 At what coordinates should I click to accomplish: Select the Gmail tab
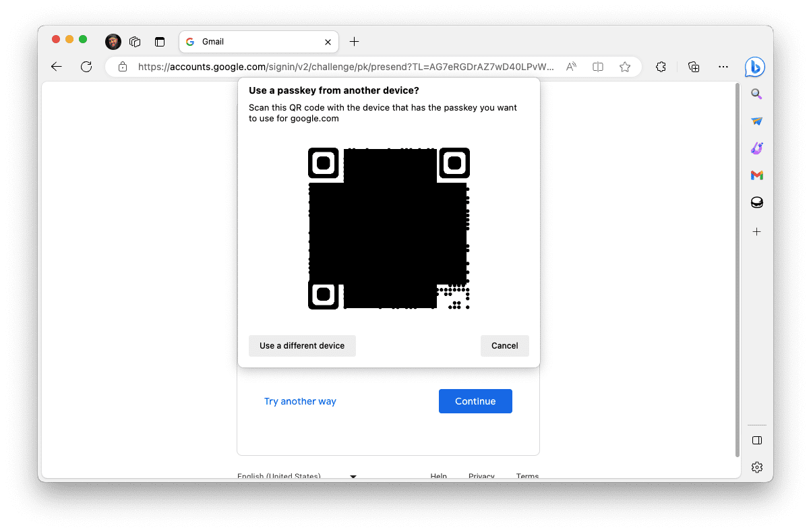pyautogui.click(x=259, y=42)
